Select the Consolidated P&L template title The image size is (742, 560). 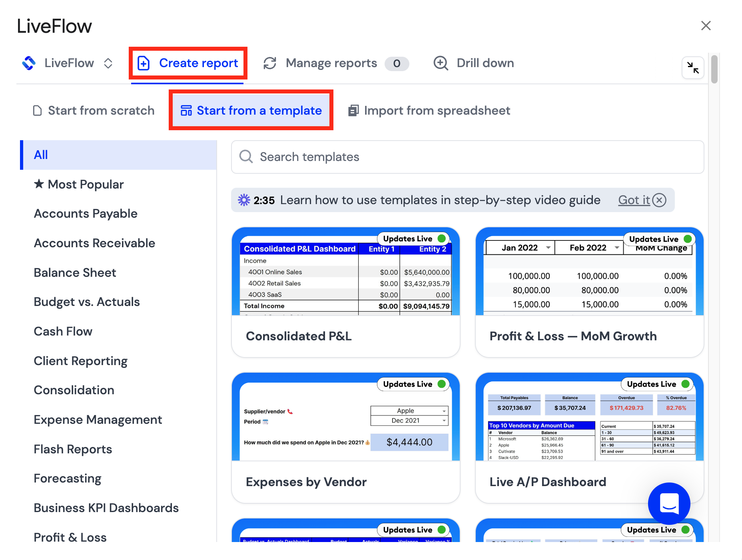pos(299,336)
